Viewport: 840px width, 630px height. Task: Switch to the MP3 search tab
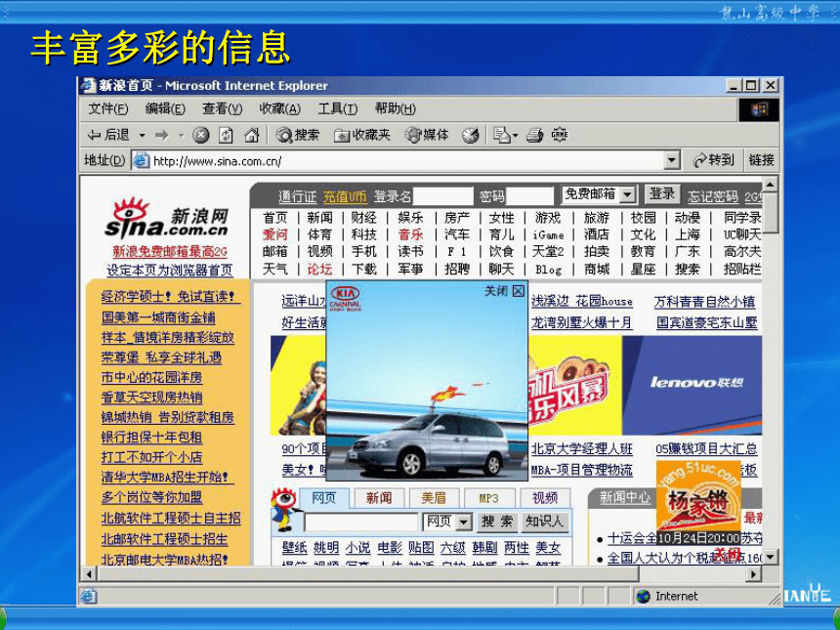[488, 498]
